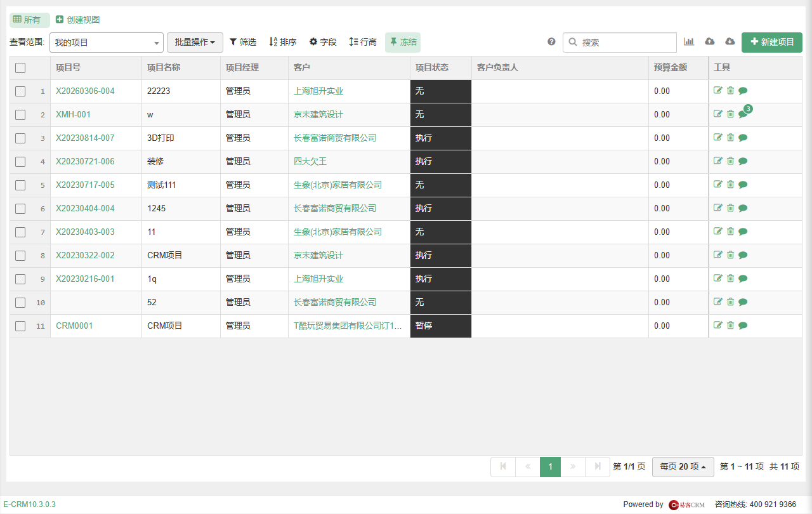
Task: Click the cloud upload import icon
Action: pyautogui.click(x=710, y=42)
